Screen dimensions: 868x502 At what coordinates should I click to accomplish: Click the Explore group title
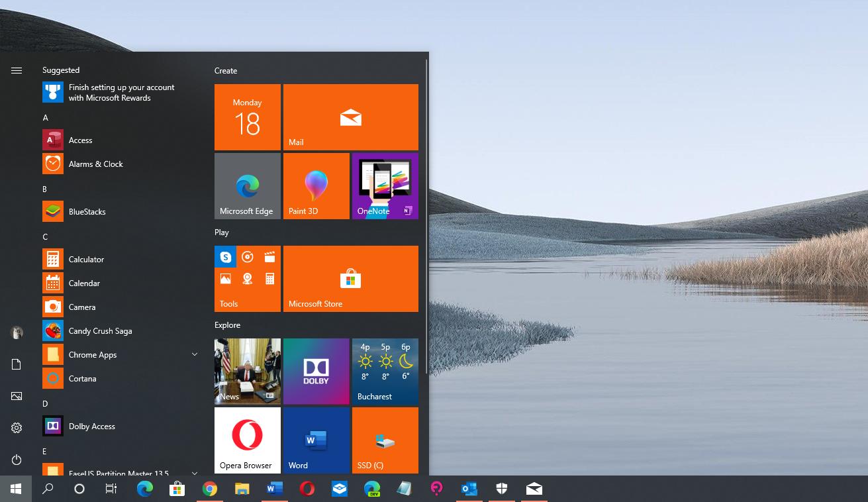[227, 325]
